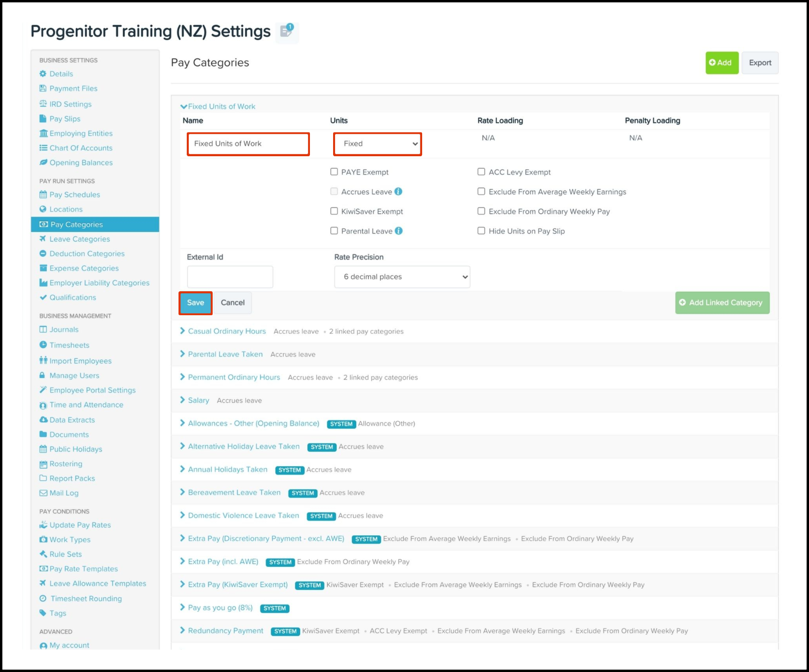Go to Pay Schedules settings
This screenshot has width=809, height=672.
75,195
